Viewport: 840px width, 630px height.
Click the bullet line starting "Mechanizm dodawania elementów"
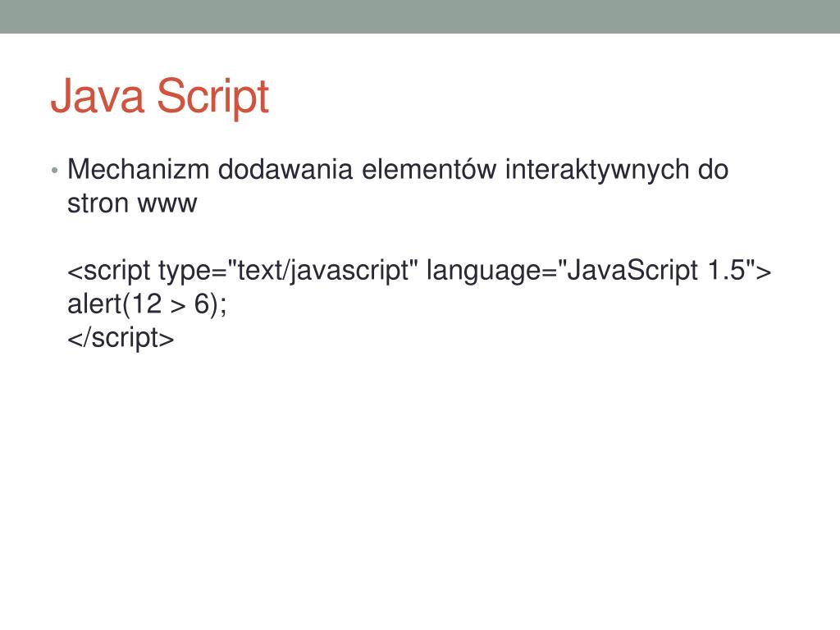tap(398, 170)
